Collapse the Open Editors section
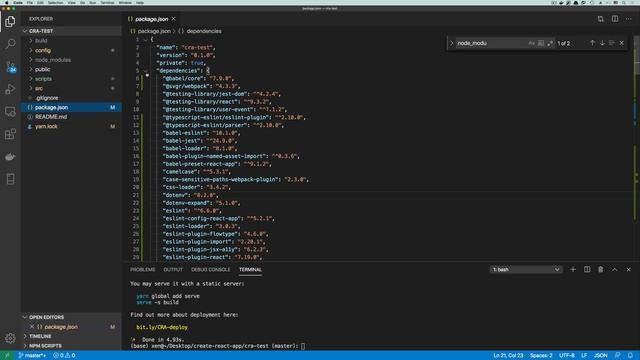Image resolution: width=640 pixels, height=360 pixels. coord(71,317)
